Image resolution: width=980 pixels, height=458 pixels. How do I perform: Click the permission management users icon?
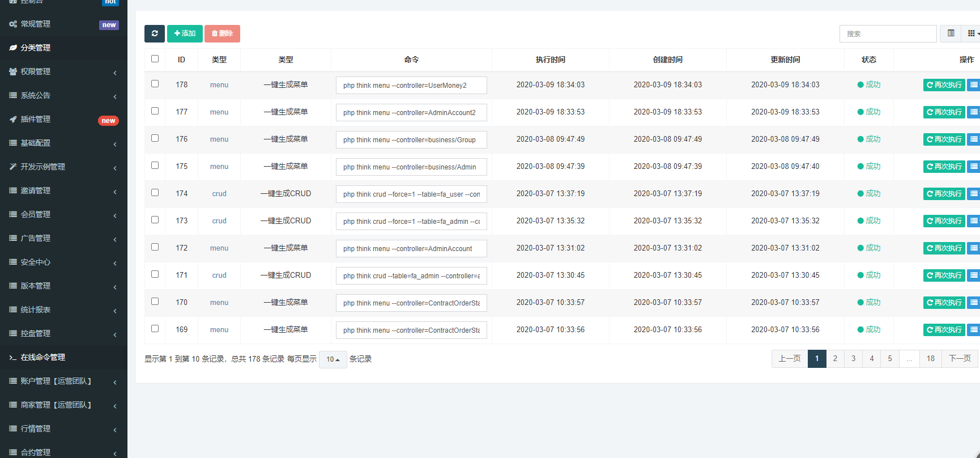point(13,71)
